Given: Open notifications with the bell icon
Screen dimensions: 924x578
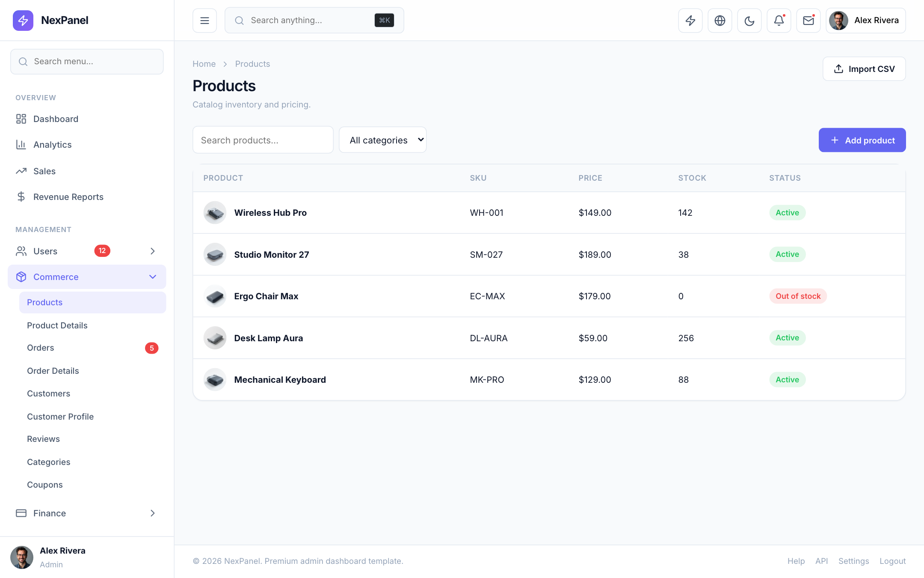Looking at the screenshot, I should pyautogui.click(x=779, y=20).
